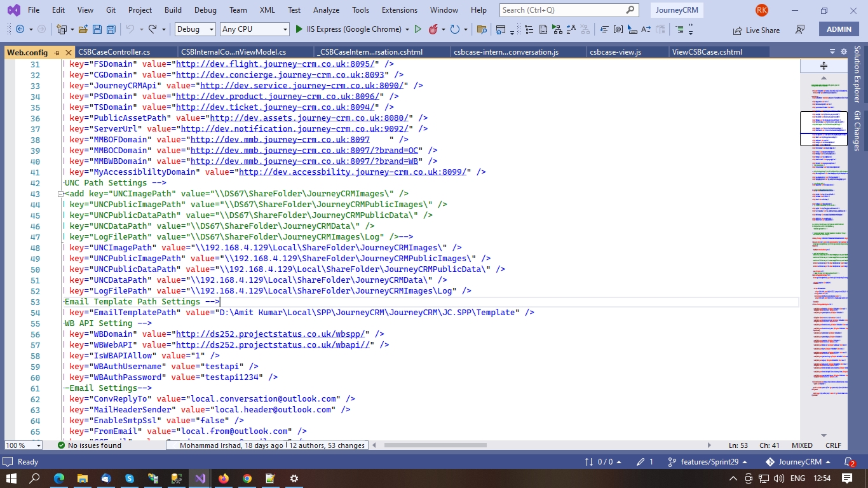Screen dimensions: 868x488
Task: Open the Git menu
Action: 111,10
